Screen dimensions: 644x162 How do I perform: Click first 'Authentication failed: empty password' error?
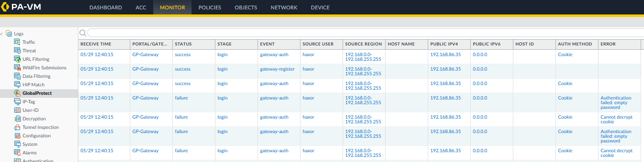(x=616, y=102)
